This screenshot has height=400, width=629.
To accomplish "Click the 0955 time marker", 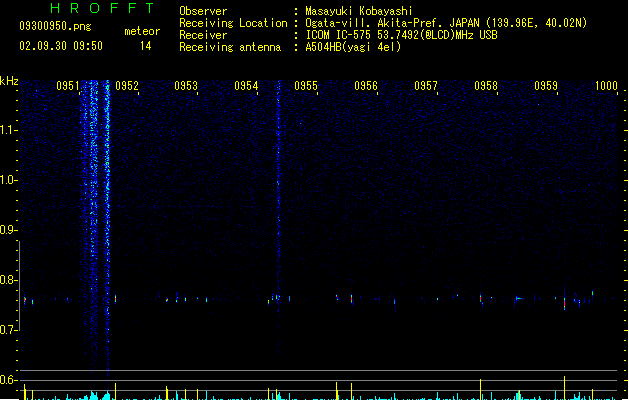I will point(306,86).
